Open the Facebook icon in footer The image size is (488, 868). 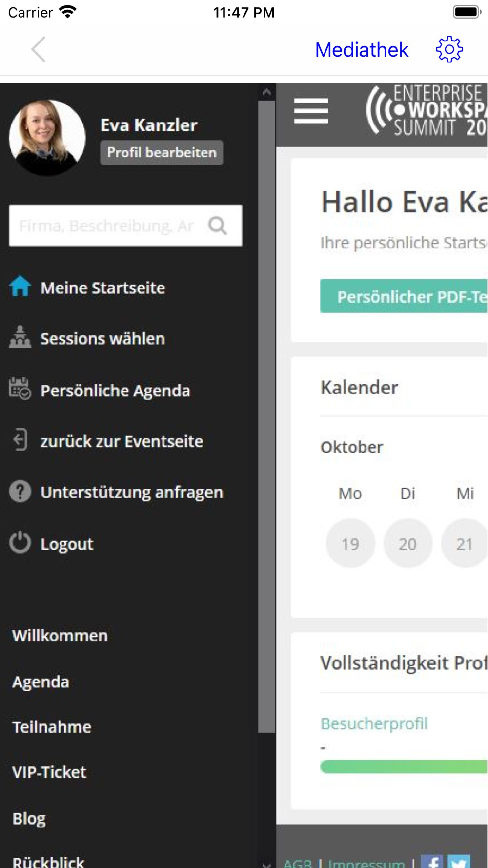click(432, 861)
